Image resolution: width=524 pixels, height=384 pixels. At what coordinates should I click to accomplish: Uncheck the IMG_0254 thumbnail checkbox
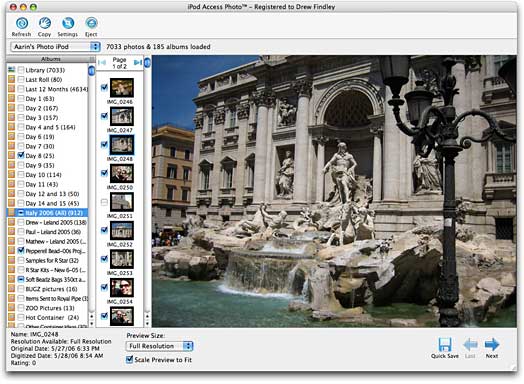[x=104, y=287]
